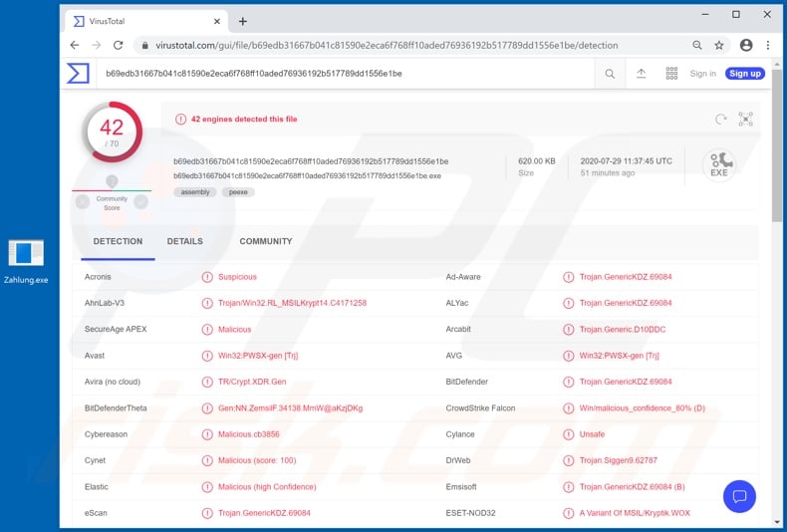Click the 42 / 70 detection score circle
The image size is (787, 532).
click(x=112, y=132)
